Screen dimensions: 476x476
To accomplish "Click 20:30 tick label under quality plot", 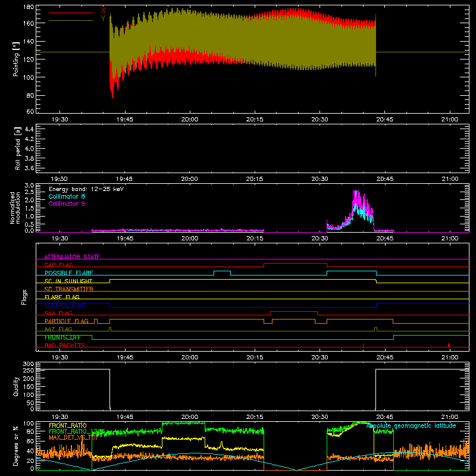I will point(320,417).
